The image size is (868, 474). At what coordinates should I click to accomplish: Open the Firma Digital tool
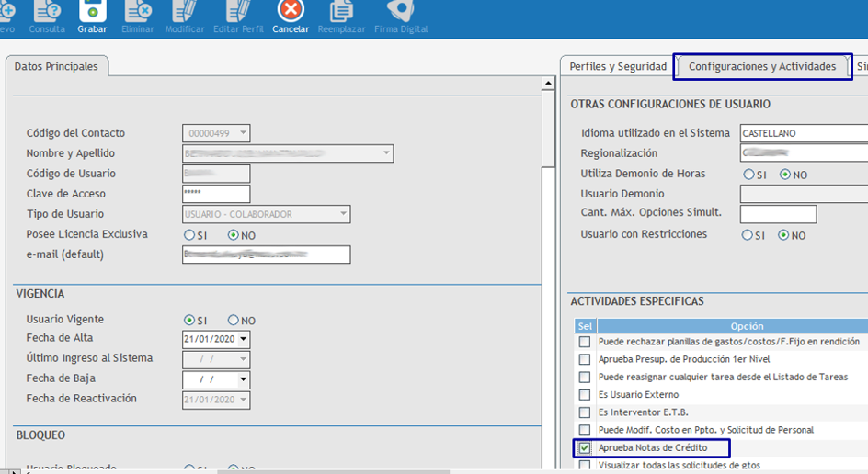[x=400, y=12]
